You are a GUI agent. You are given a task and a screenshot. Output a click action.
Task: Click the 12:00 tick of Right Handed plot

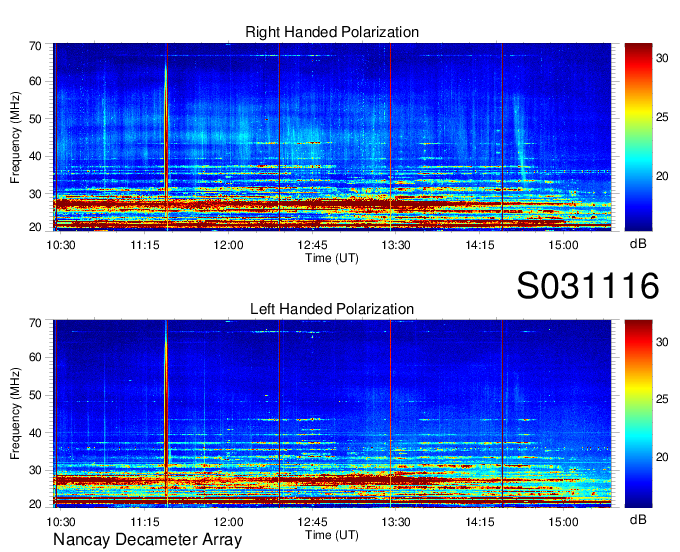coord(229,245)
